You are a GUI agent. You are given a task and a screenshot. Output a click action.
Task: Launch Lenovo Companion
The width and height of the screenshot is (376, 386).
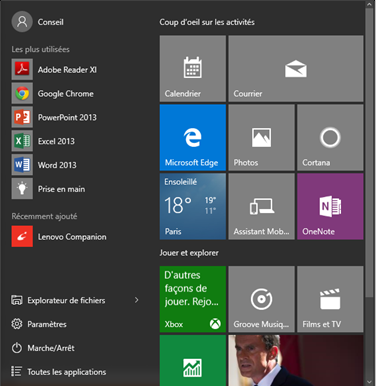point(59,236)
